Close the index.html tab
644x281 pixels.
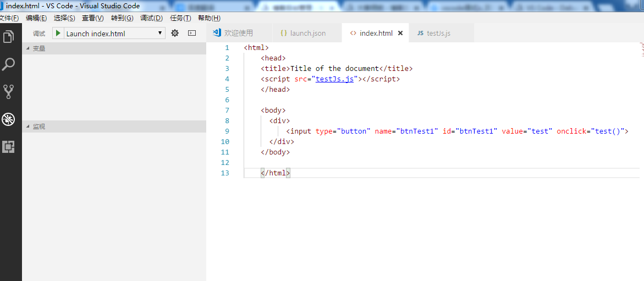click(x=400, y=34)
